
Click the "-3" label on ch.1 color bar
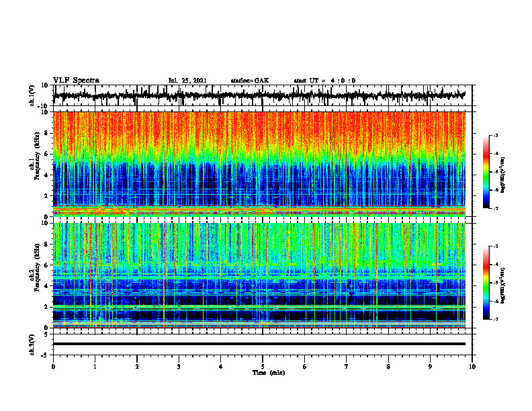coord(496,135)
